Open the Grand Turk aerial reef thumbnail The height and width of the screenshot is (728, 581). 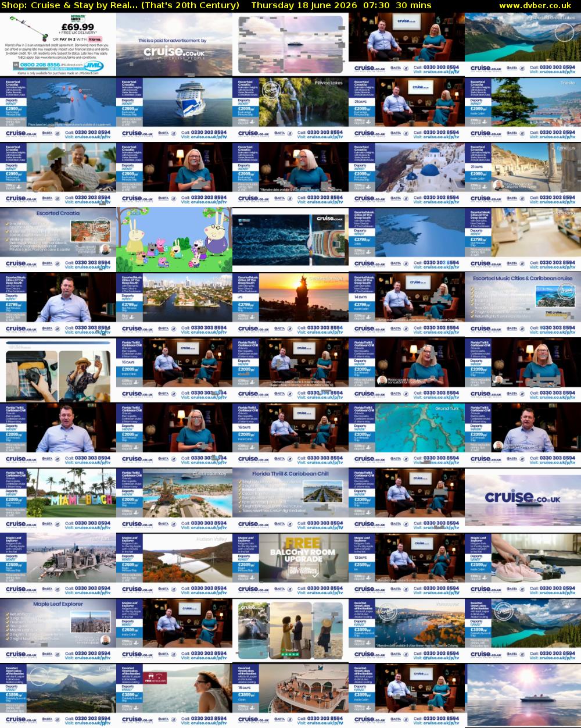407,435
